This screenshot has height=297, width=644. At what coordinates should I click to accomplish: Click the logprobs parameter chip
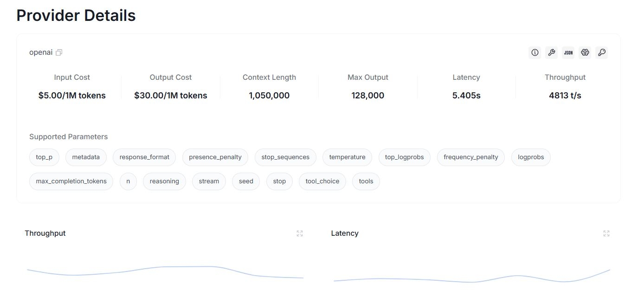531,157
